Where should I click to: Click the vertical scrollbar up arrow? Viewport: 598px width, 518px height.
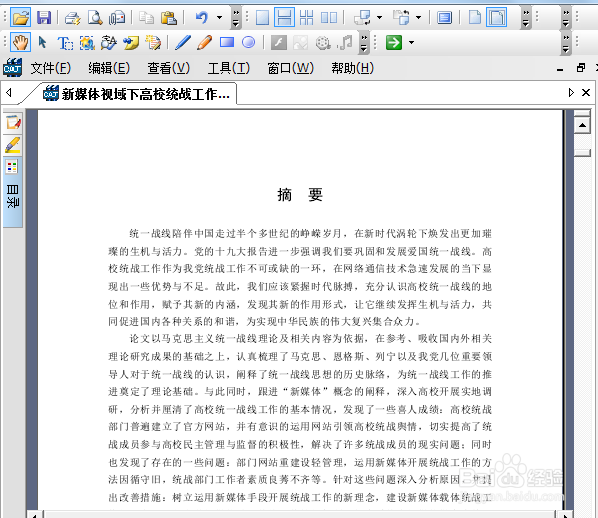pos(582,125)
